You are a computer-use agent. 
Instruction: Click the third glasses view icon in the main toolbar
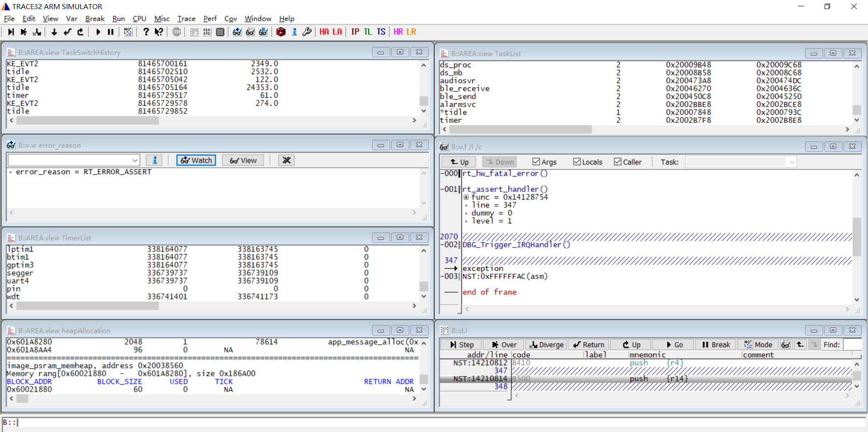(263, 32)
